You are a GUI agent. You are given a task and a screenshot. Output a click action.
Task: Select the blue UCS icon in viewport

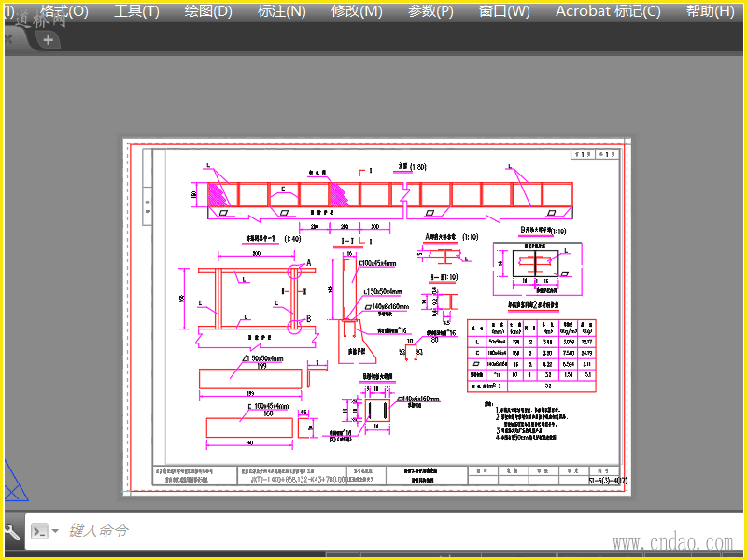coord(14,481)
